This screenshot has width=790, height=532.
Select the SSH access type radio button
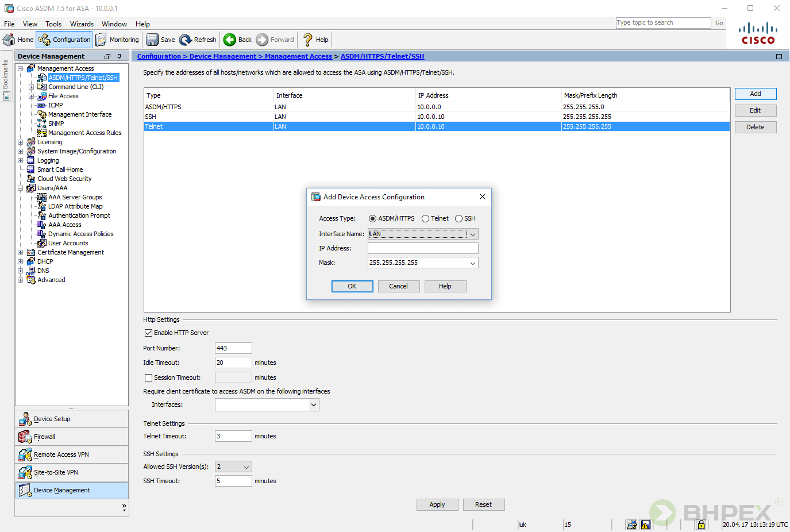[x=458, y=218]
